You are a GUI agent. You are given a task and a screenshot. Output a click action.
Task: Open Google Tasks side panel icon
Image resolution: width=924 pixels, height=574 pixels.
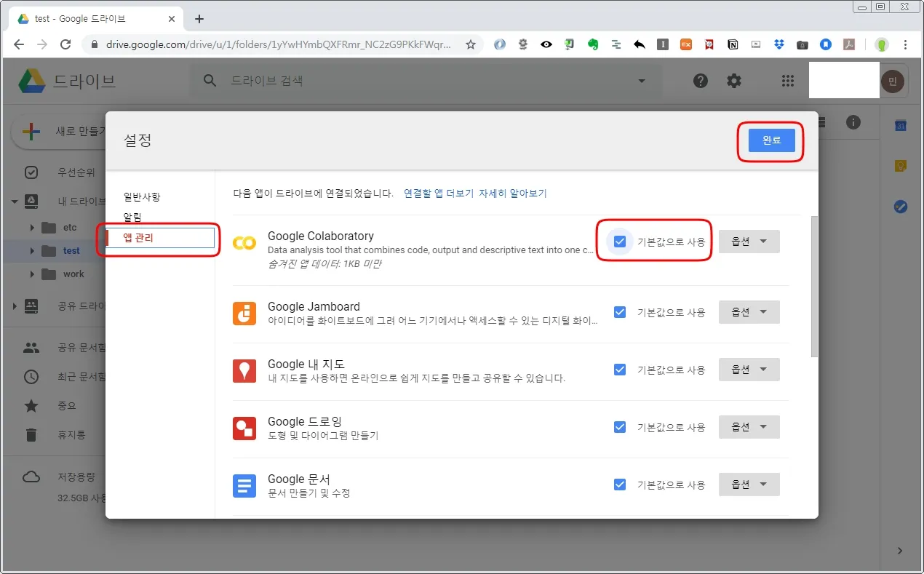point(901,207)
